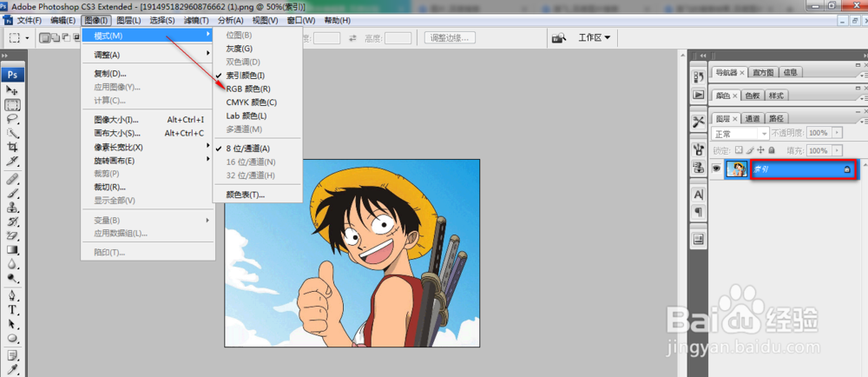Image resolution: width=868 pixels, height=377 pixels.
Task: Open the Tool Presets panel icon
Action: [x=699, y=122]
